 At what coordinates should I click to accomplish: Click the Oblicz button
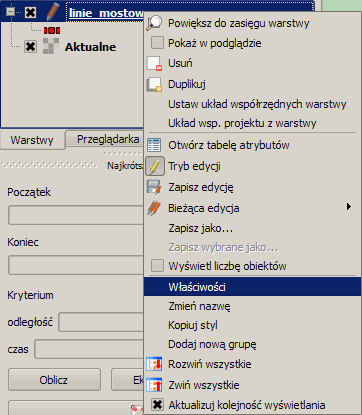pos(54,380)
